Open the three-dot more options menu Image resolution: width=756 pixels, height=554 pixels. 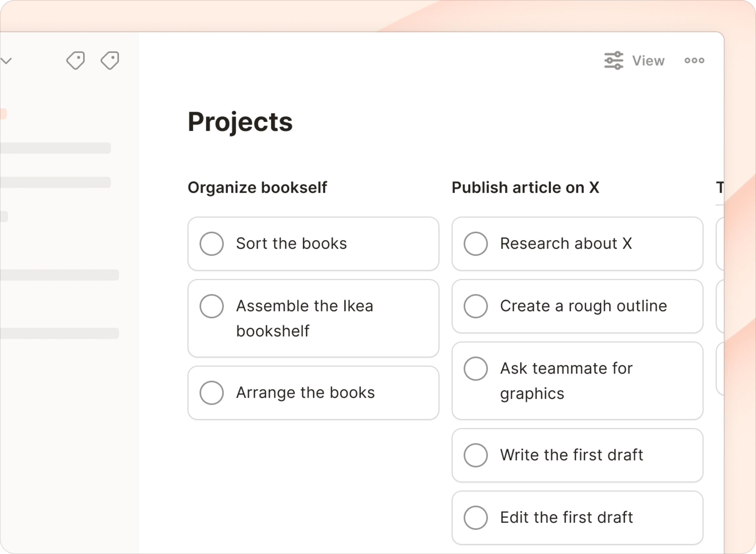tap(694, 60)
